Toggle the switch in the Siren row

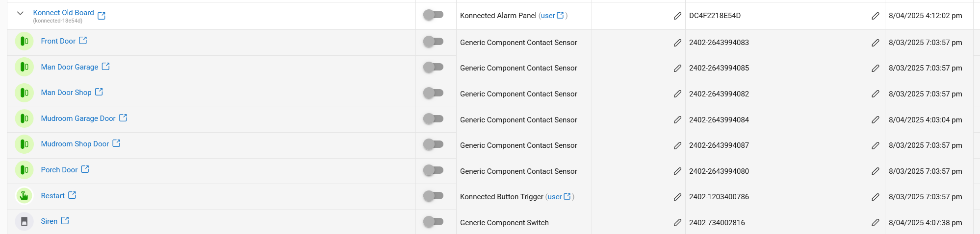pyautogui.click(x=433, y=222)
